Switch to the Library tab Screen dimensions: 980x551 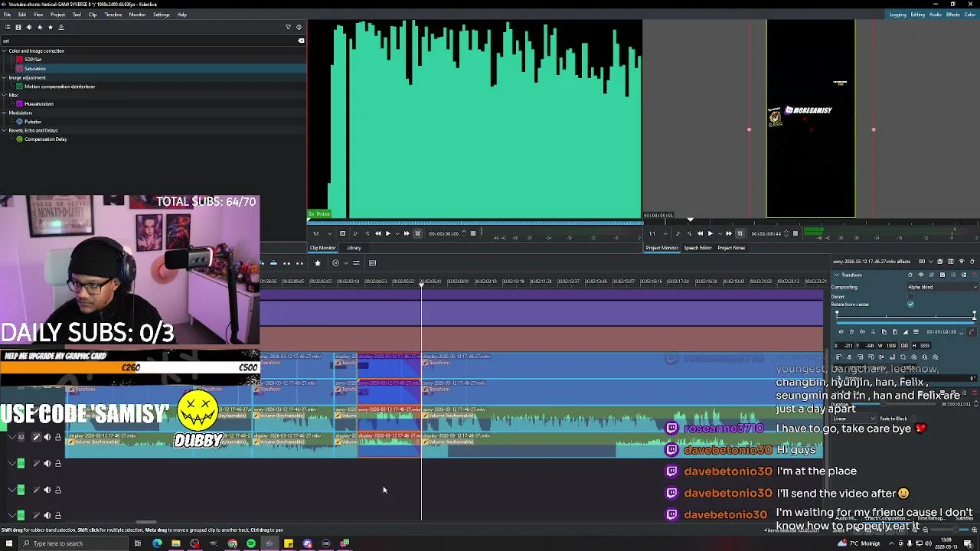coord(354,248)
